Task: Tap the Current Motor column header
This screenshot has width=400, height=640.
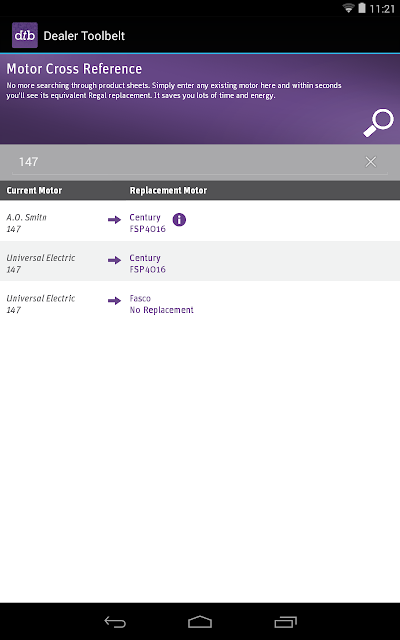Action: [x=34, y=191]
